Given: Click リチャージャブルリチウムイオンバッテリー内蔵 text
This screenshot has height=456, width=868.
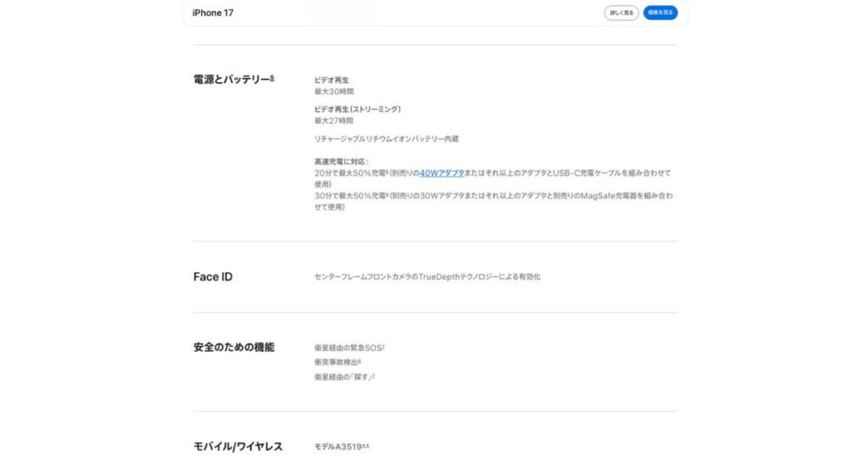Looking at the screenshot, I should (387, 139).
